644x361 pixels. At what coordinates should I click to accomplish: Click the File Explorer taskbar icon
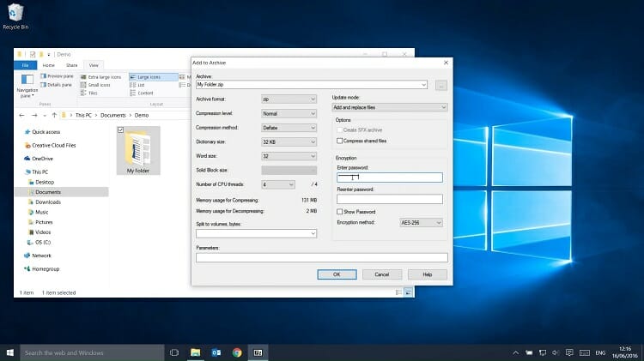[x=195, y=352]
